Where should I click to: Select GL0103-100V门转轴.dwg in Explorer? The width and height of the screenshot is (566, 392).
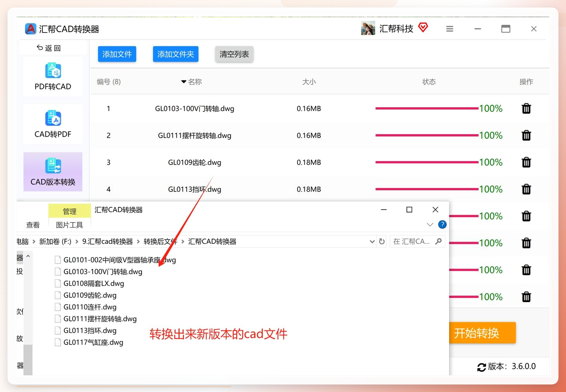(103, 272)
